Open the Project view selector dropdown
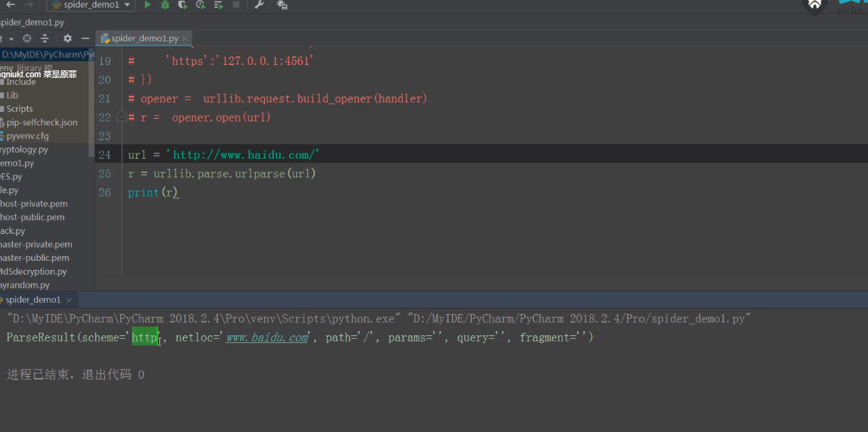This screenshot has height=432, width=868. click(x=11, y=39)
